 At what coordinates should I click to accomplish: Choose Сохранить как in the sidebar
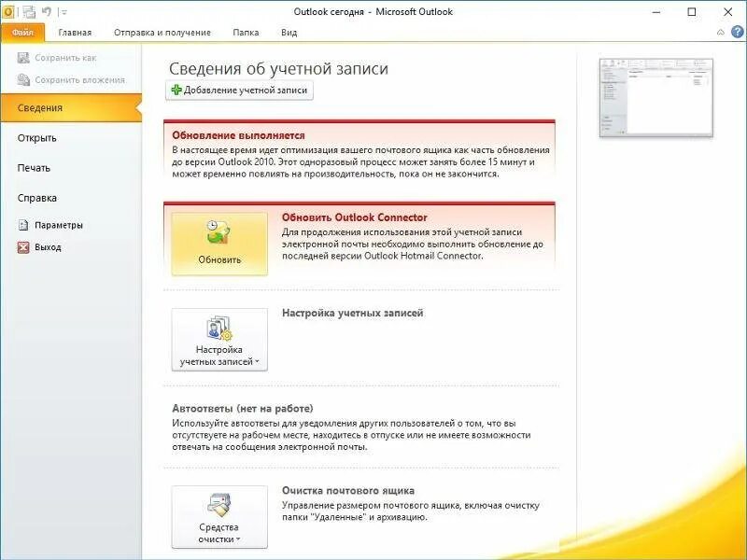pos(57,58)
